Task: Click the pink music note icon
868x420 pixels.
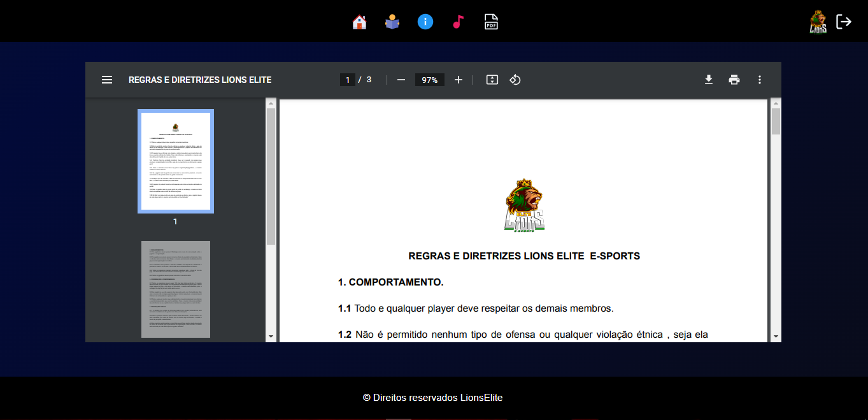Action: (458, 21)
